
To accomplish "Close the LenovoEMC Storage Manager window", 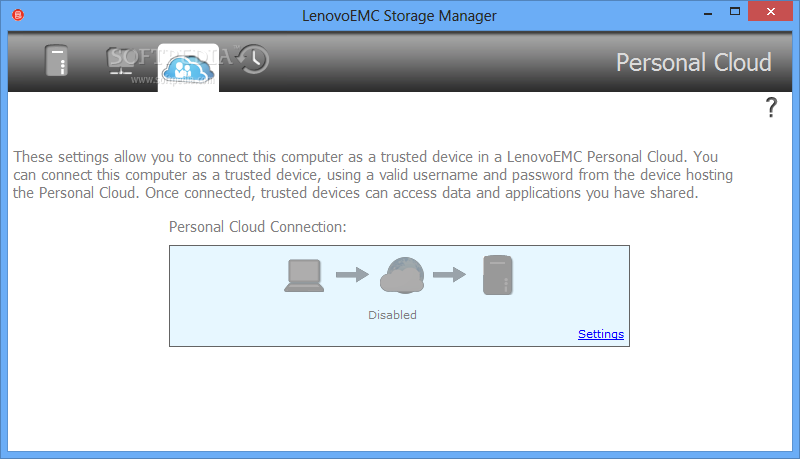I will click(x=770, y=11).
